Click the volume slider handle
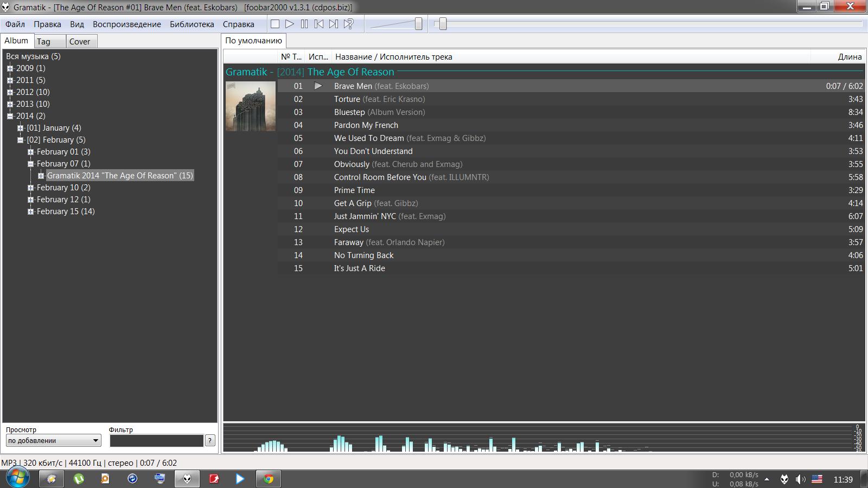868x488 pixels. pyautogui.click(x=418, y=24)
